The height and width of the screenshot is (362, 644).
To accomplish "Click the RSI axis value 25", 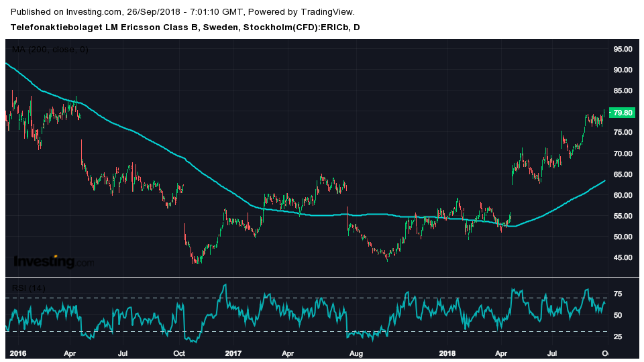I will click(618, 337).
